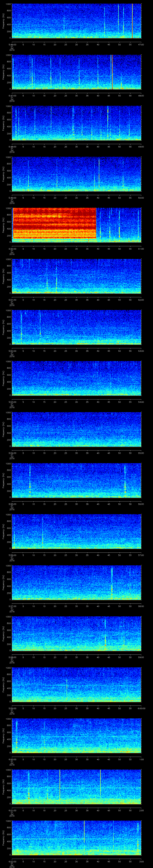Click the spectrogram panel starting at 5:47:00

coord(77,72)
